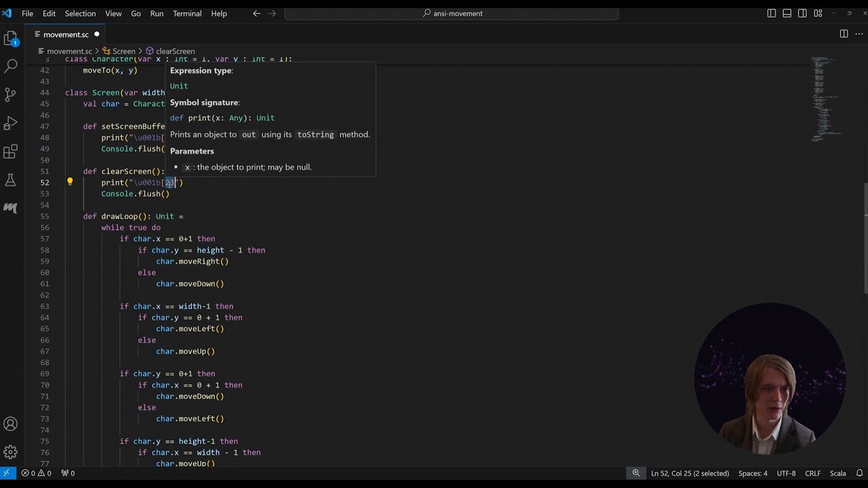The image size is (868, 488).
Task: Open the Accounts menu icon
Action: pos(11,424)
